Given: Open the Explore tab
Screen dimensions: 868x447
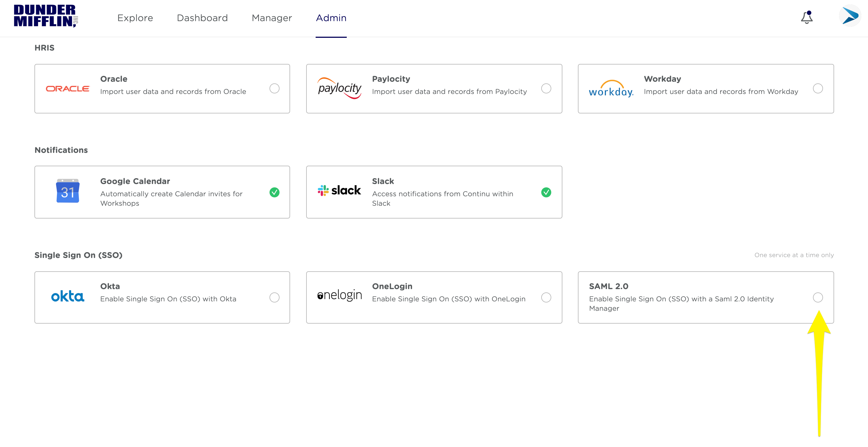Looking at the screenshot, I should pyautogui.click(x=135, y=18).
